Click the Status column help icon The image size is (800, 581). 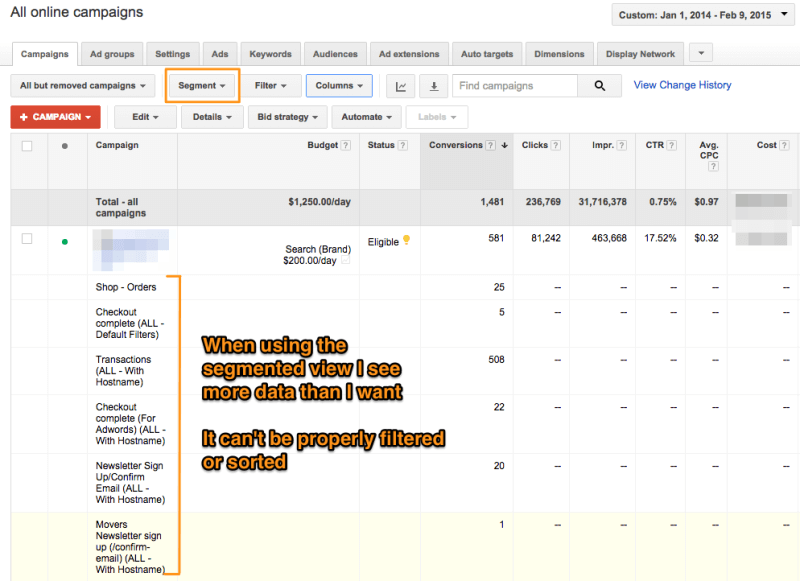click(403, 145)
